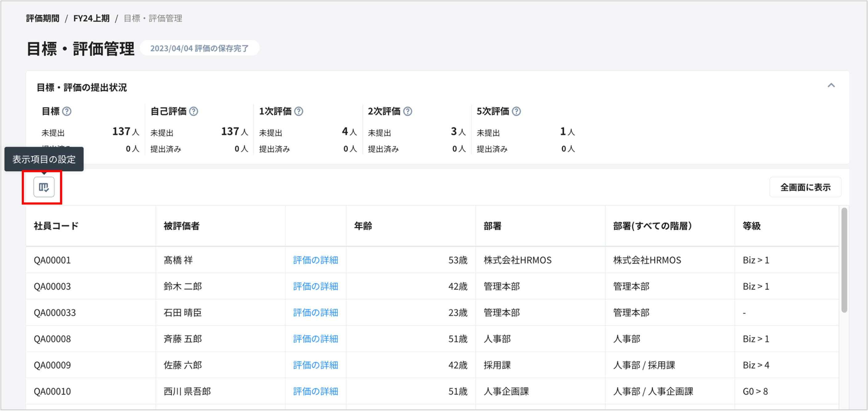The width and height of the screenshot is (868, 411).
Task: Go to FY24上期 breadcrumb
Action: pos(91,18)
